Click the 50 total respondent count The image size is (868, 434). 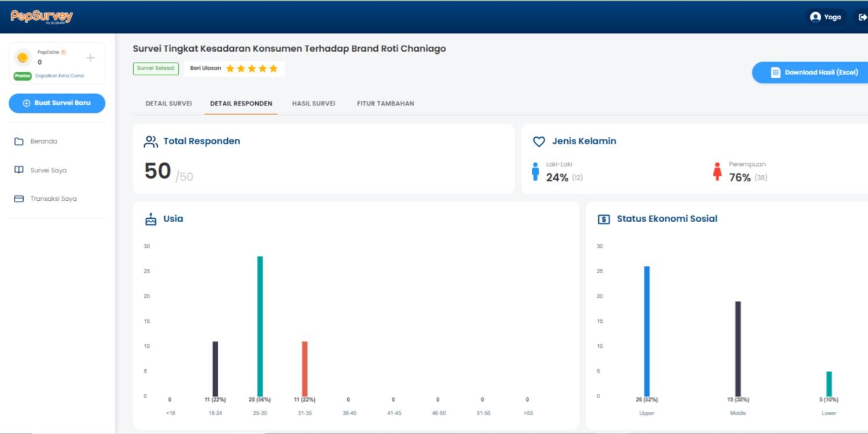tap(157, 171)
